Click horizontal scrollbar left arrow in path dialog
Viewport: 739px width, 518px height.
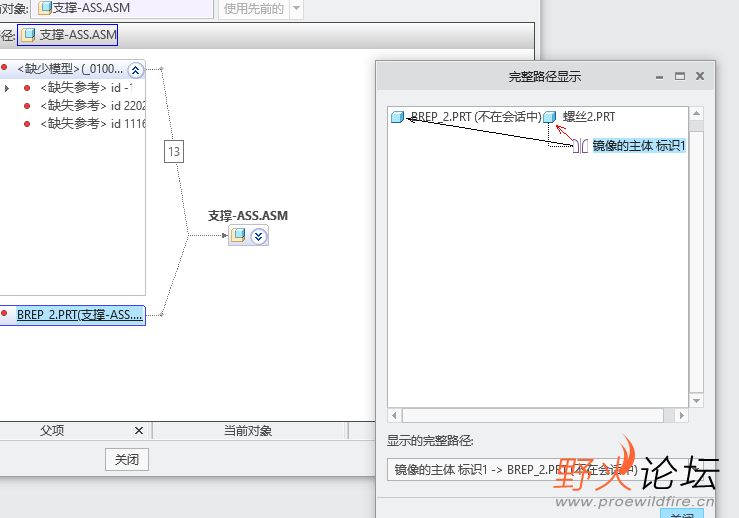pyautogui.click(x=394, y=416)
